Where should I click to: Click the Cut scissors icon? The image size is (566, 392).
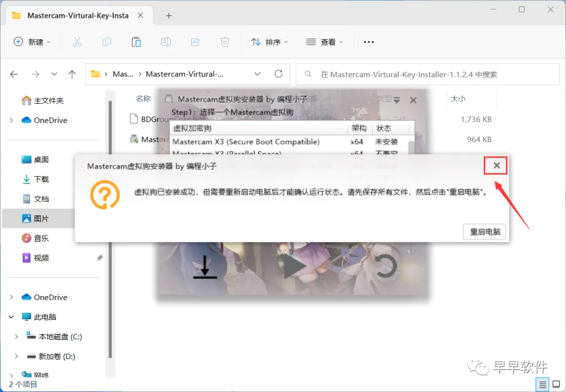(77, 42)
